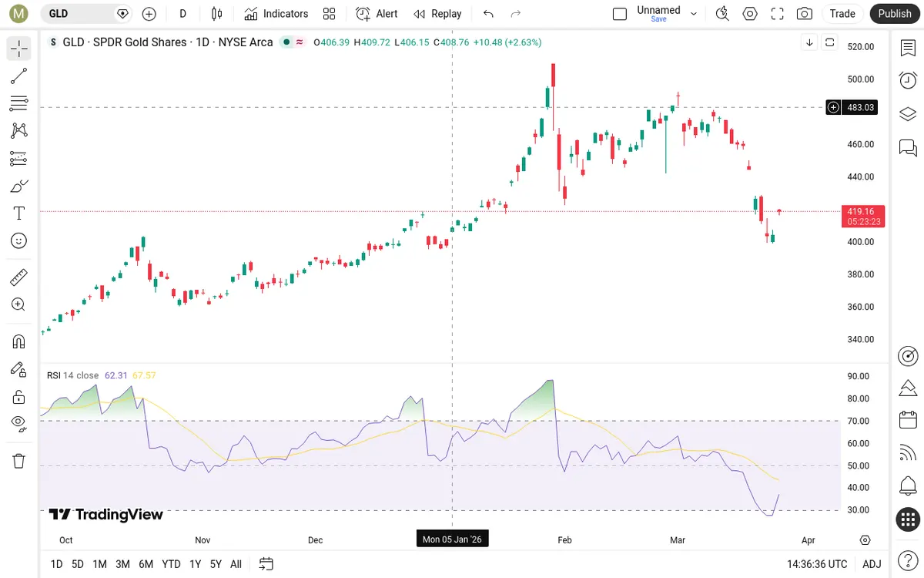
Task: Change the D time interval
Action: [x=182, y=14]
